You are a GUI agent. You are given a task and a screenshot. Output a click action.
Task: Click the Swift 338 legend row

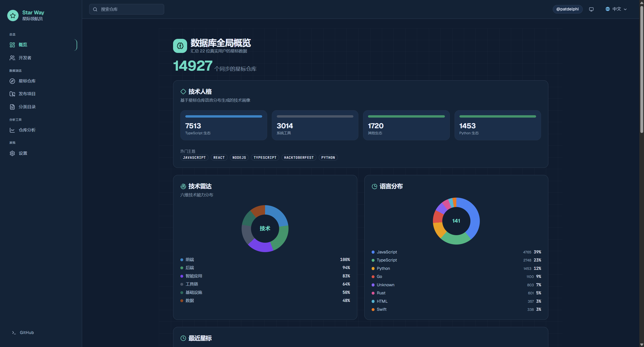pos(456,310)
